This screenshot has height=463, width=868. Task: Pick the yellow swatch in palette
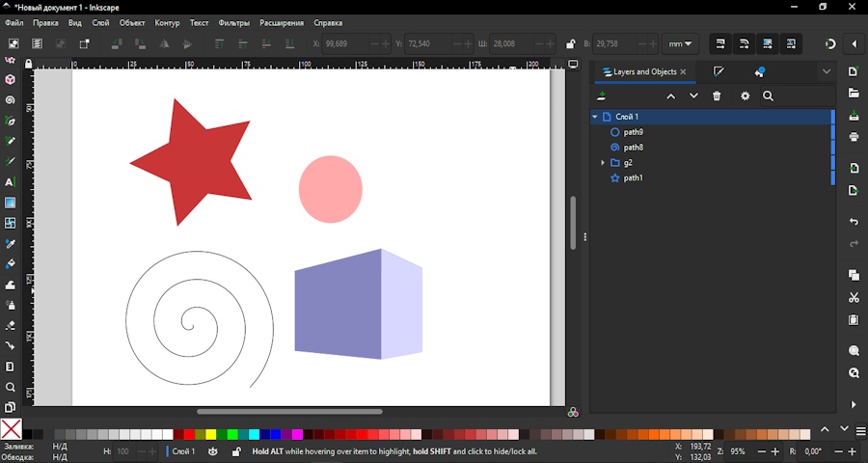tap(210, 435)
